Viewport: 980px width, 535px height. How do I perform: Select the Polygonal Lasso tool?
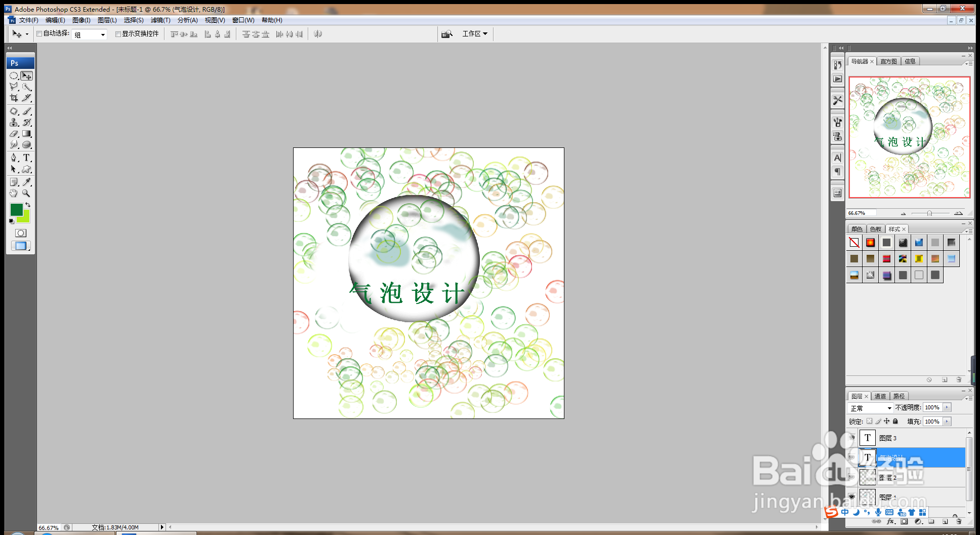pos(14,87)
